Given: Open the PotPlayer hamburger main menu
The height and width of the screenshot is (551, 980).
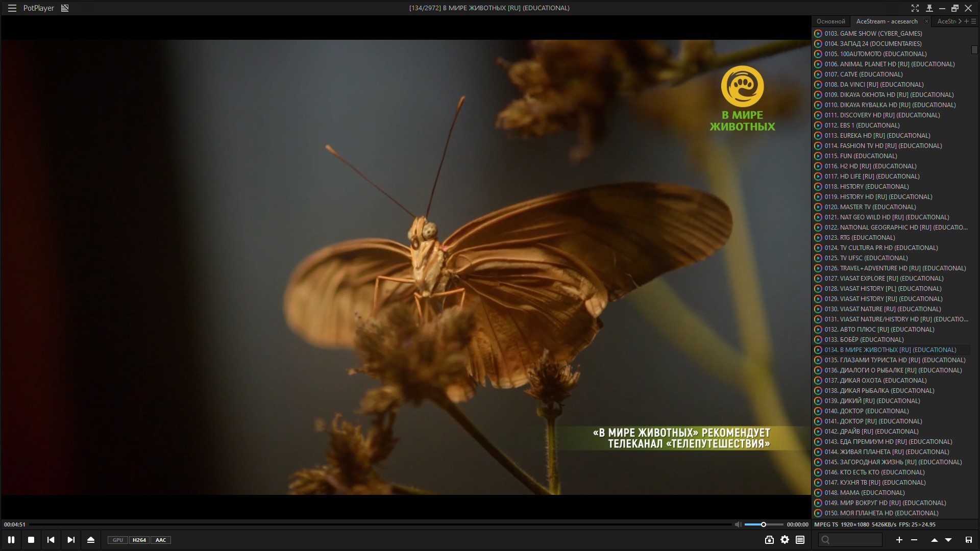Looking at the screenshot, I should tap(12, 8).
